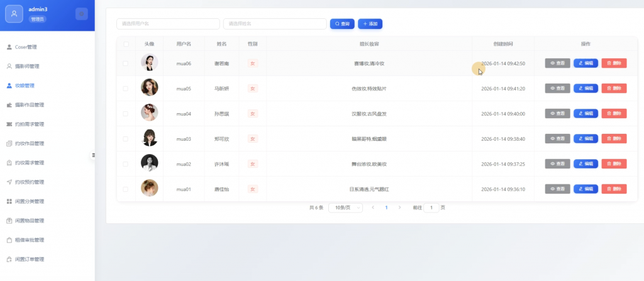
Task: Delete row mua04 with 删除
Action: 614,113
